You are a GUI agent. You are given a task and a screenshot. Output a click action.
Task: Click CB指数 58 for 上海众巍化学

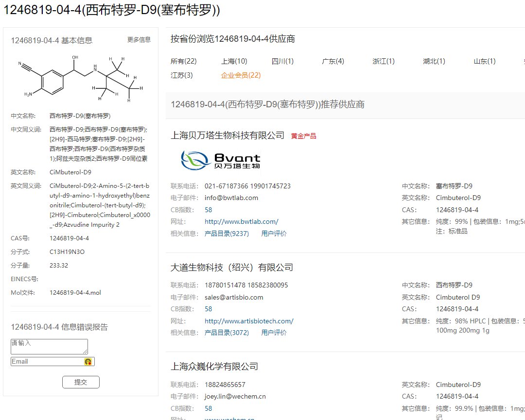point(208,409)
